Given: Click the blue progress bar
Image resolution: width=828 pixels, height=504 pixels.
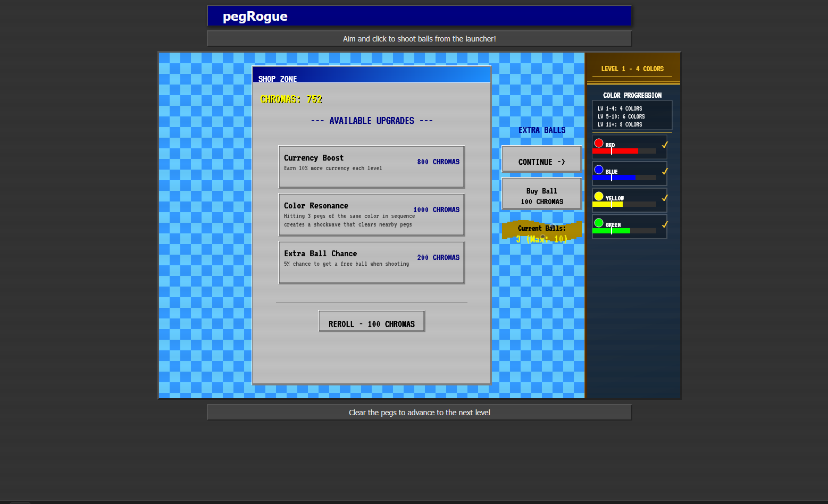Looking at the screenshot, I should click(x=624, y=178).
